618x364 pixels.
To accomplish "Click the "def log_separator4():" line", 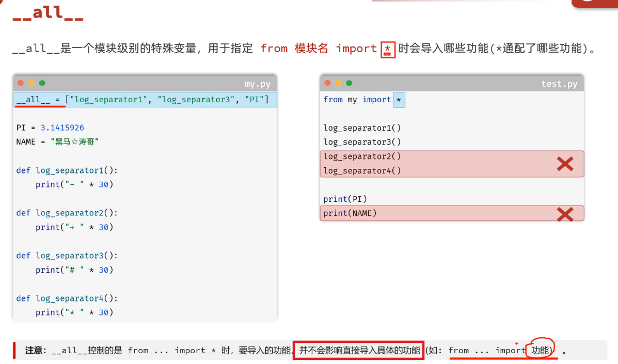I will point(67,298).
